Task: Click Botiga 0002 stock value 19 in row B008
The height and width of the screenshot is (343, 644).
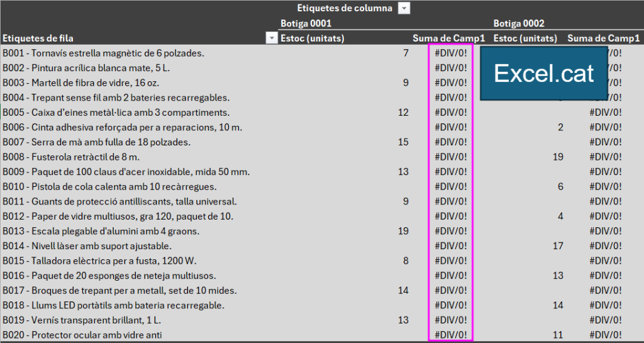Action: [x=558, y=157]
